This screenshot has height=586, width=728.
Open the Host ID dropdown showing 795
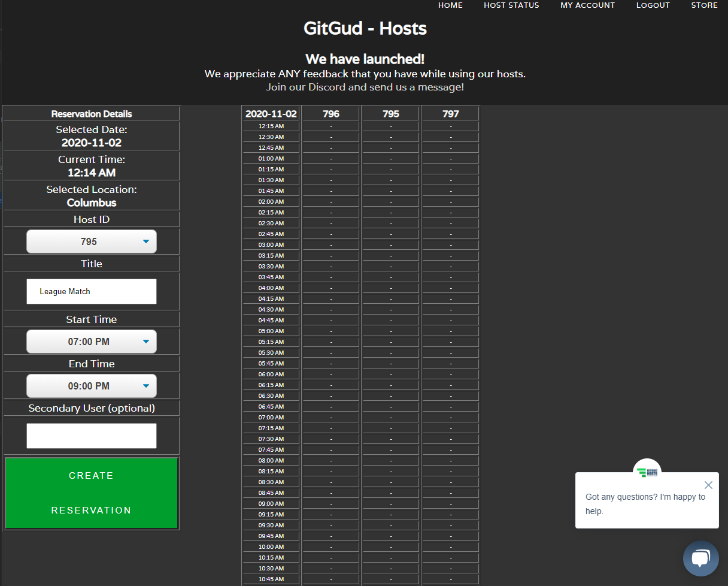(x=92, y=241)
